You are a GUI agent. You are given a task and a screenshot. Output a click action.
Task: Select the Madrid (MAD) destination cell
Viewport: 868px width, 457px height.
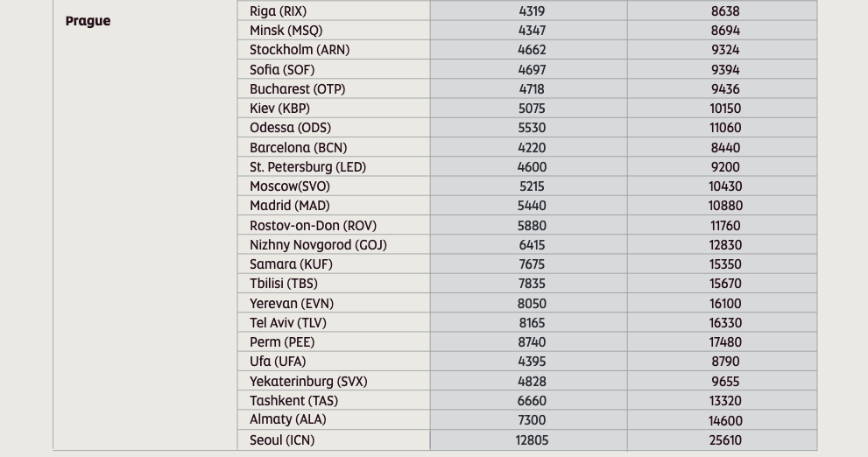(x=334, y=206)
